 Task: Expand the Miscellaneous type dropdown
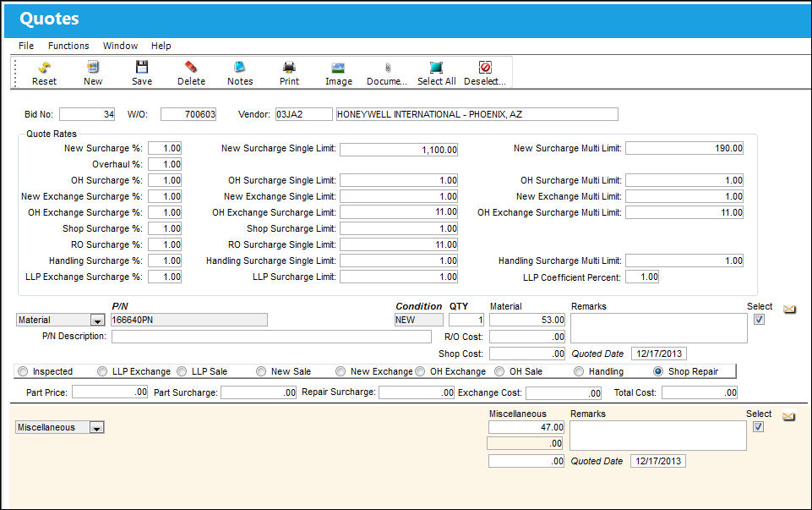[x=97, y=428]
